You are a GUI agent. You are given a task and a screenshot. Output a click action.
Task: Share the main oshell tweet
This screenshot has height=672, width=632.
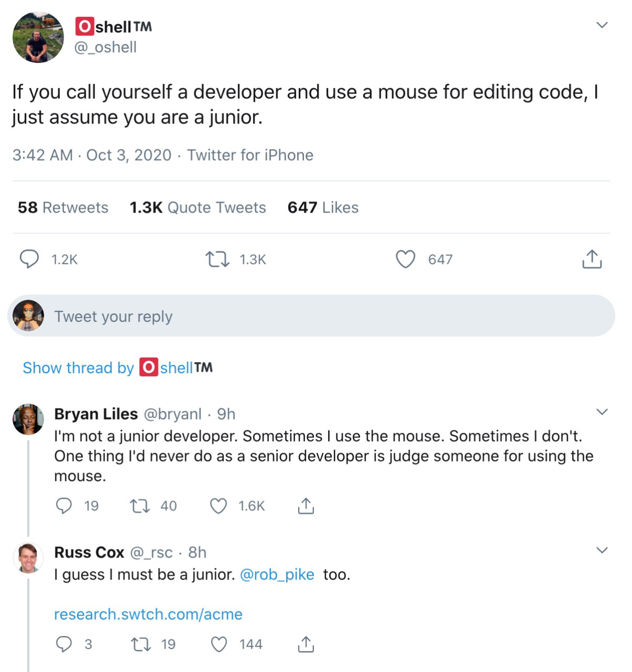(x=592, y=259)
